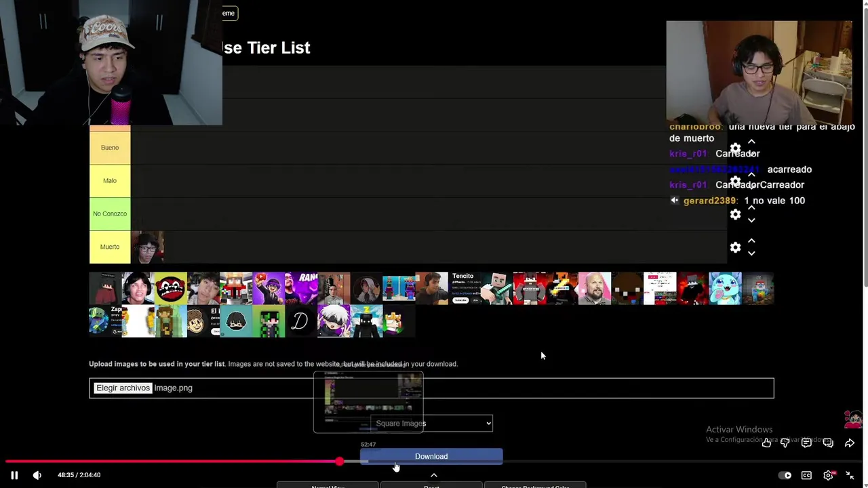Mute the video with the speaker icon

(x=37, y=475)
